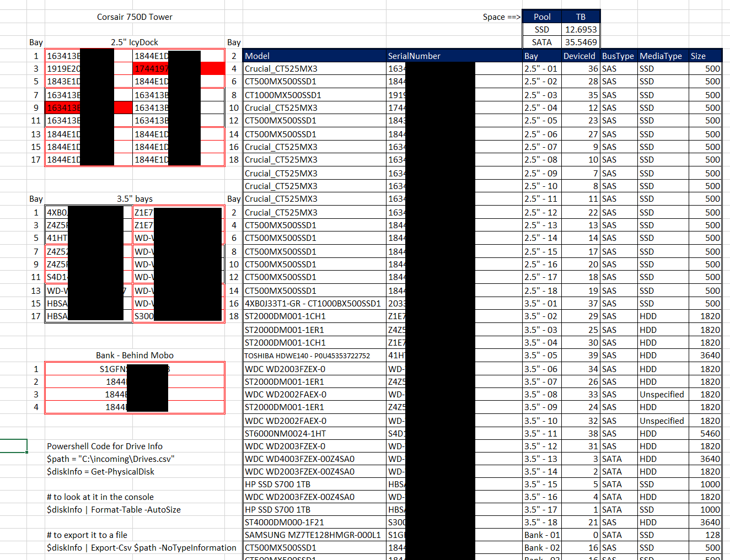The image size is (730, 560).
Task: Select the '$diskInfo = Get-PhysicalDisk' cell
Action: click(x=100, y=472)
